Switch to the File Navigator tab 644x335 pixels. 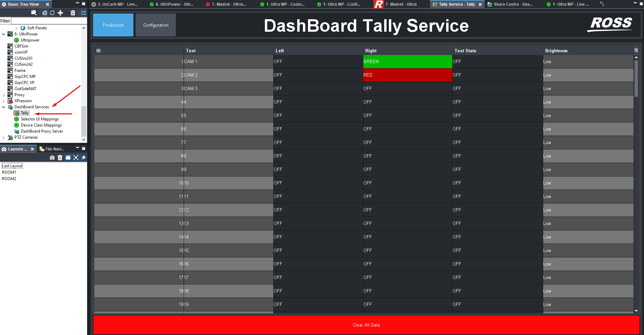click(x=52, y=149)
